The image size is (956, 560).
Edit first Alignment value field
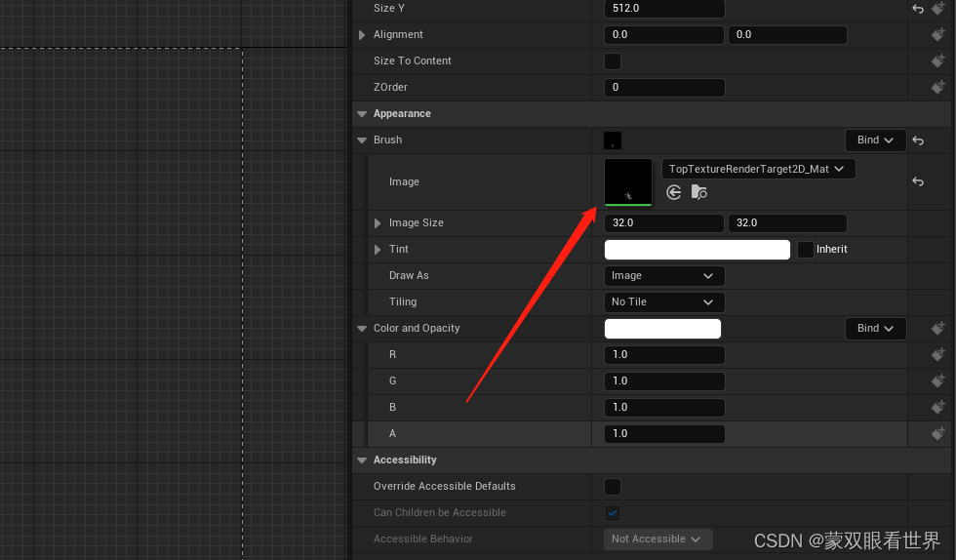(664, 35)
